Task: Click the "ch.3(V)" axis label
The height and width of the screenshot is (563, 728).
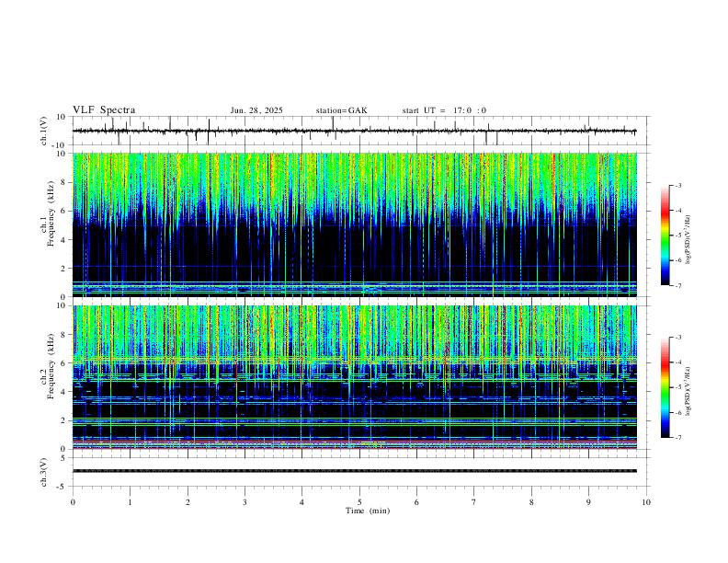Action: (x=44, y=472)
